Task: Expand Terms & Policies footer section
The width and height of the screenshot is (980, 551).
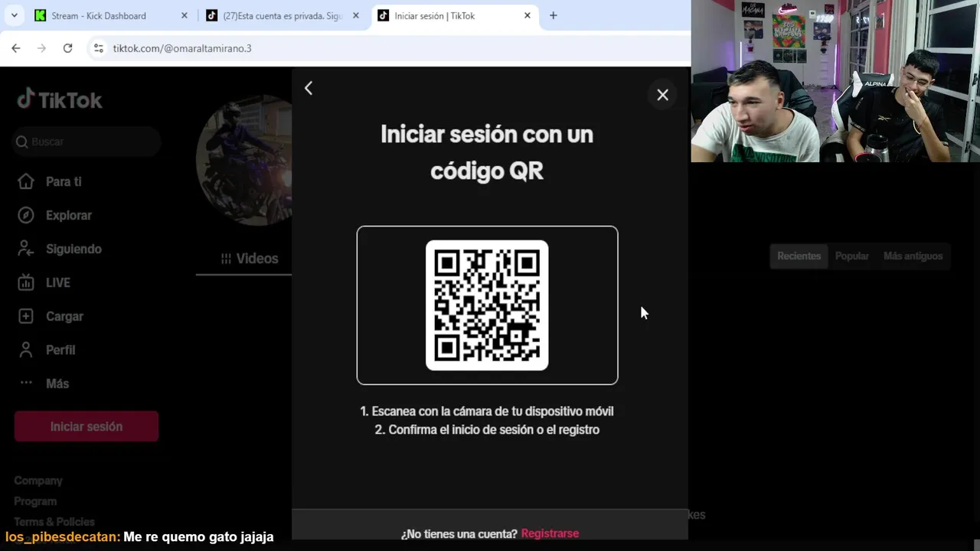Action: (54, 522)
